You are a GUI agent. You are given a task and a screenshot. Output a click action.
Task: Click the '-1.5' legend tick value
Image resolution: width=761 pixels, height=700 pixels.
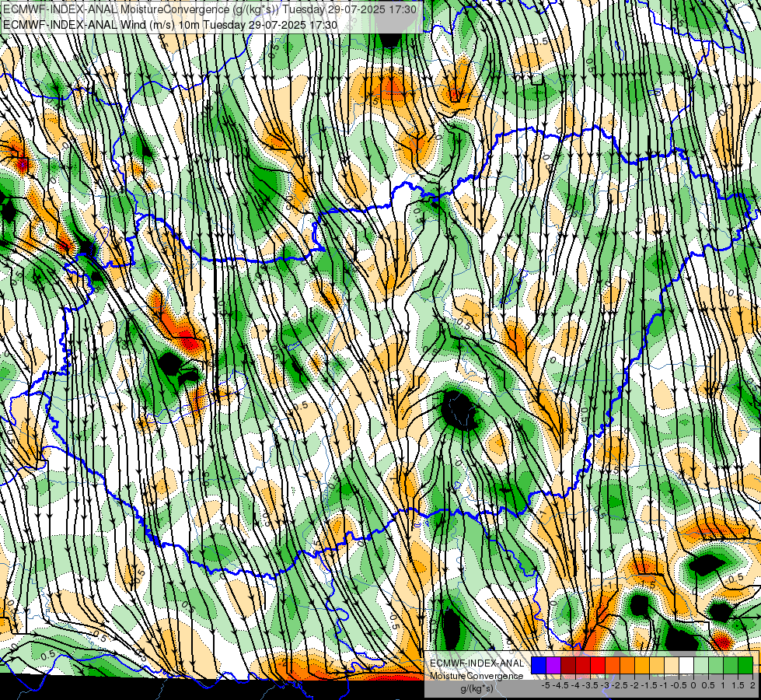[x=649, y=685]
